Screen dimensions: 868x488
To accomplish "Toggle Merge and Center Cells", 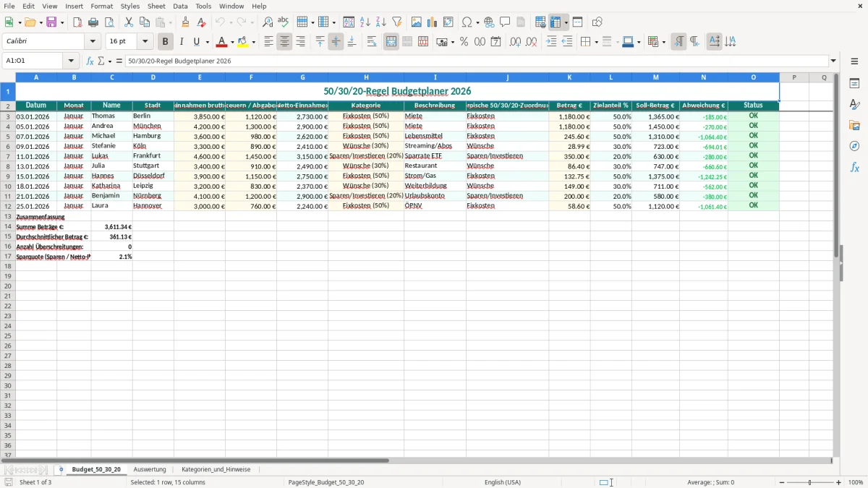I will (391, 42).
